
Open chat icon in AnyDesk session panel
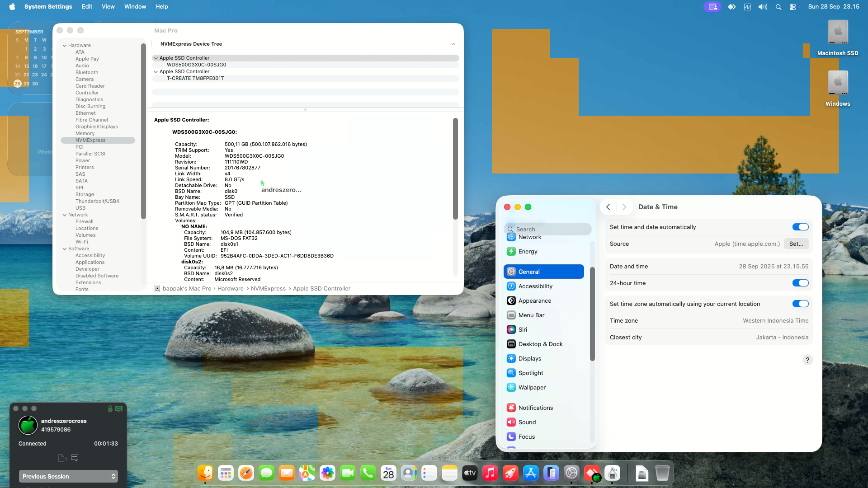click(75, 458)
